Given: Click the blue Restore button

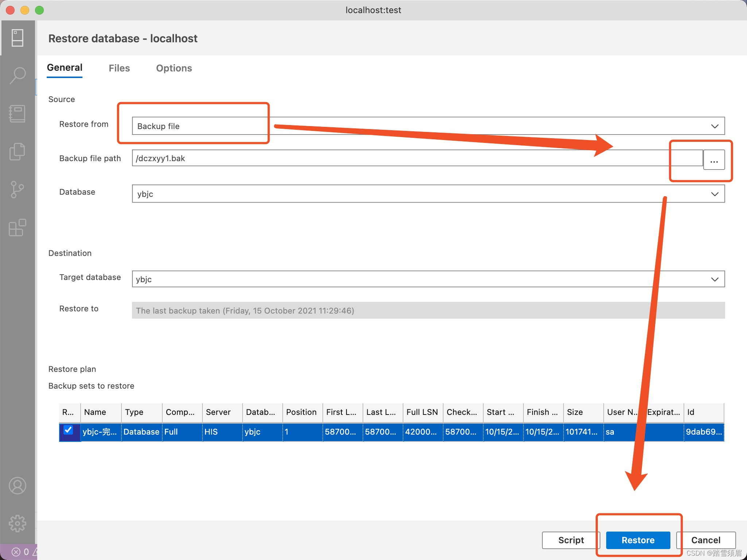Looking at the screenshot, I should [638, 540].
